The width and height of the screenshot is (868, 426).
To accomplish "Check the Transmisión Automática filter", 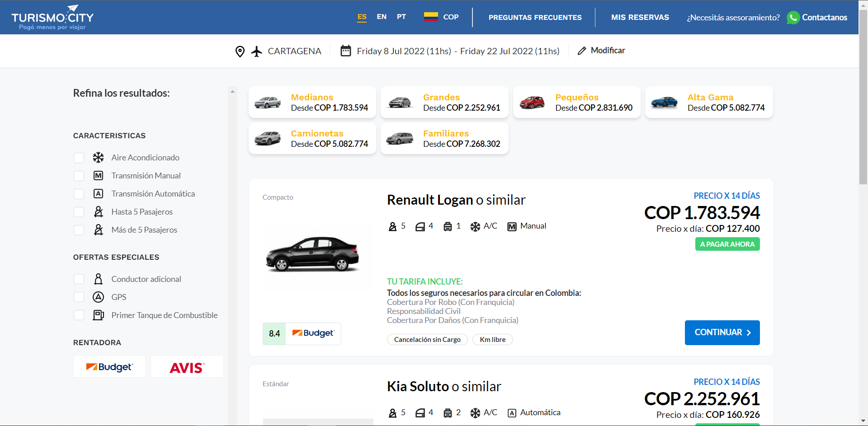I will click(x=79, y=194).
